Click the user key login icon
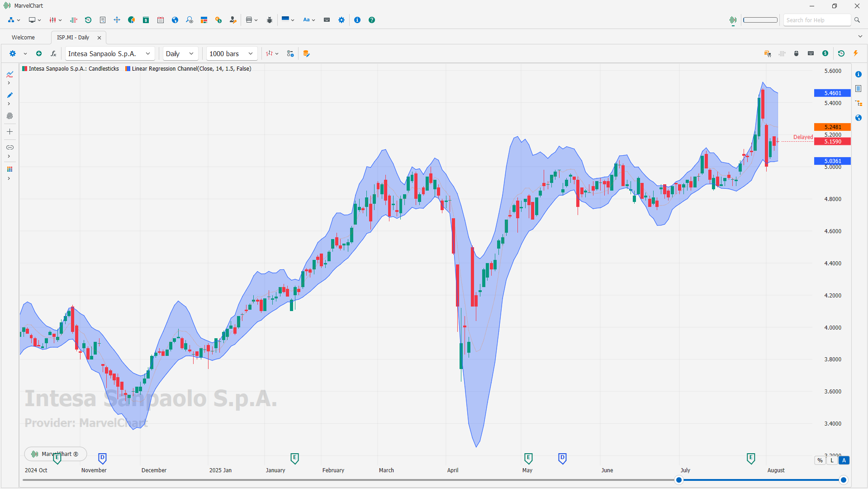 [x=233, y=20]
